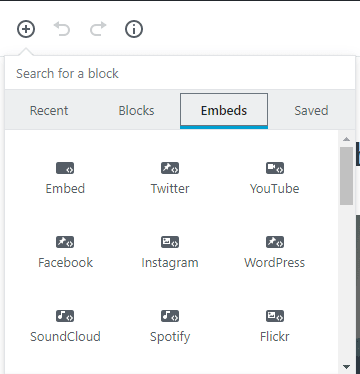Click the scrollbar down arrow
Viewport: 360px width, 374px height.
coord(347,367)
